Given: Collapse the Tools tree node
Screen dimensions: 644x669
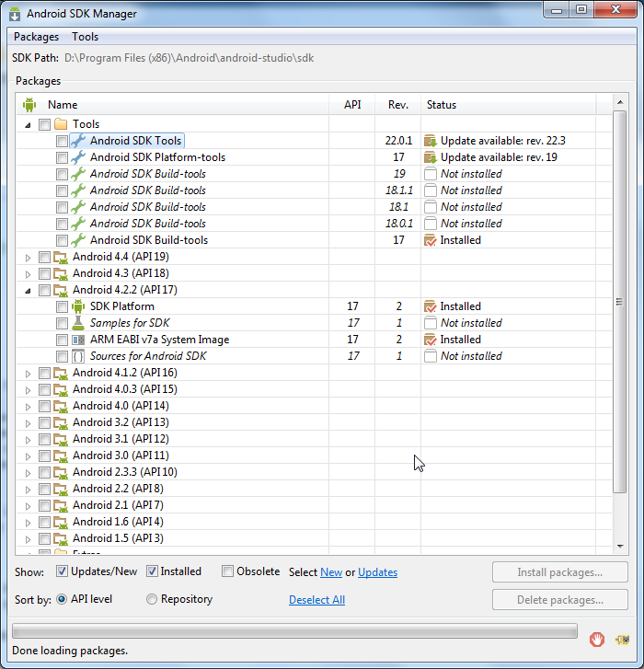Looking at the screenshot, I should tap(29, 125).
